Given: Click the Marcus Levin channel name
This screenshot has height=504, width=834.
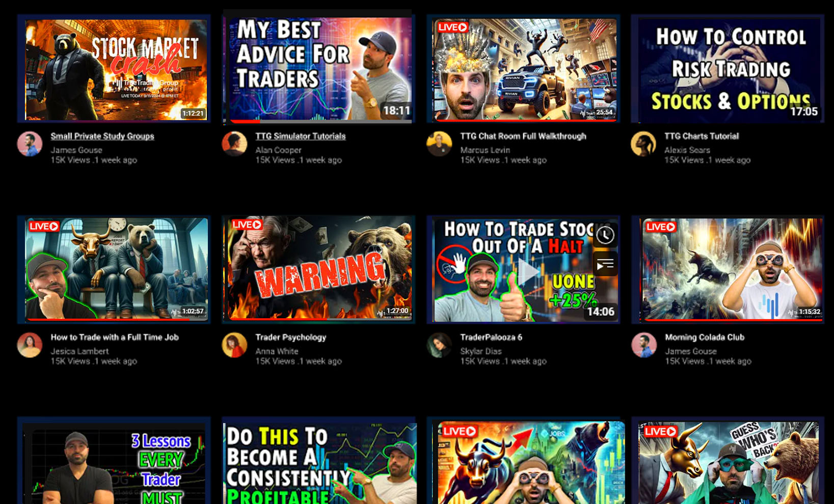Looking at the screenshot, I should 484,150.
